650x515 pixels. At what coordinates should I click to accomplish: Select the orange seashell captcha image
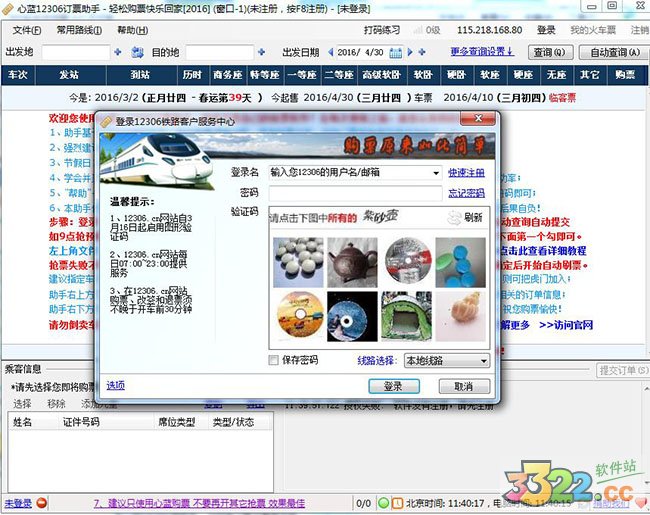460,316
